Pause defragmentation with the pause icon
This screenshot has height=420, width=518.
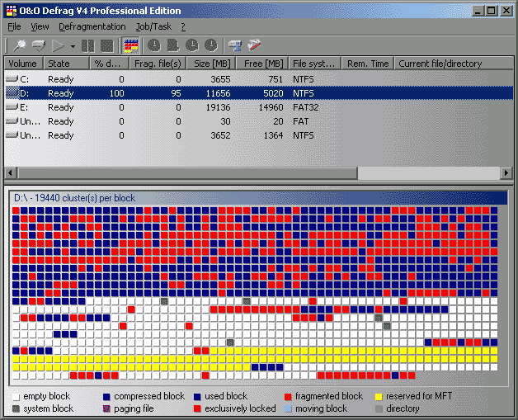coord(88,45)
